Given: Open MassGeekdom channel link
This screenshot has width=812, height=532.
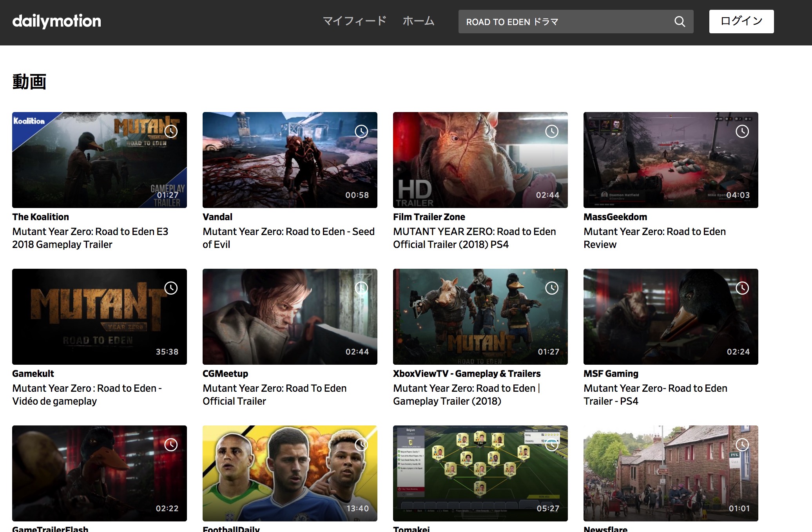Looking at the screenshot, I should coord(615,217).
